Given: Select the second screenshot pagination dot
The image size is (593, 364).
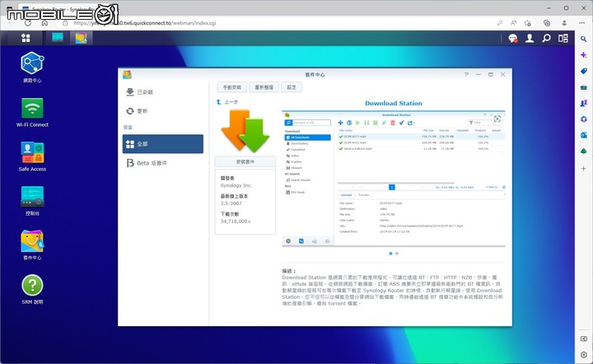Looking at the screenshot, I should pyautogui.click(x=397, y=254).
